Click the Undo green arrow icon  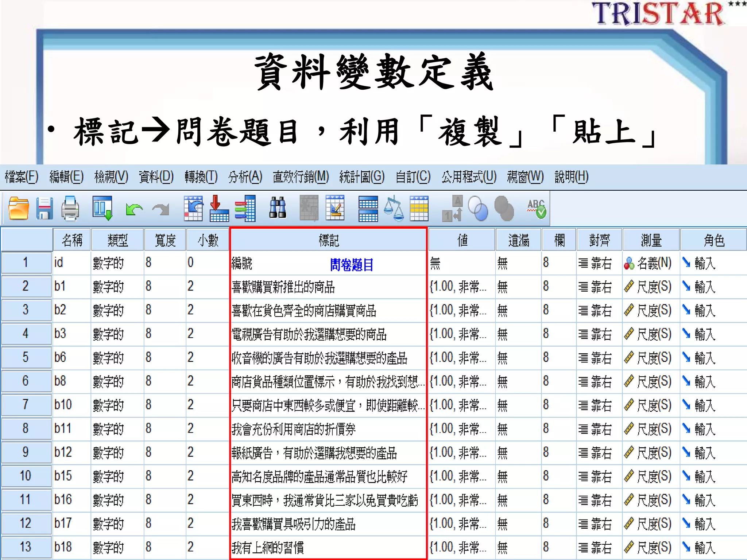coord(134,210)
